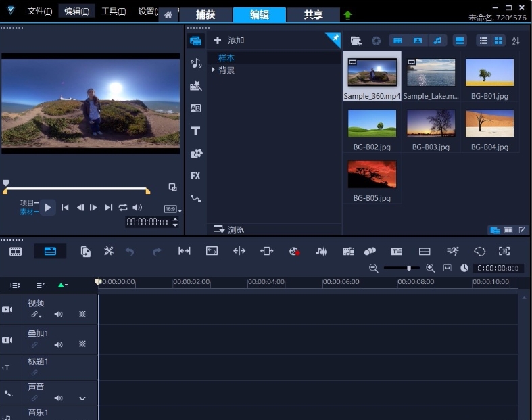This screenshot has width=532, height=420.
Task: Open the Path/motion library panel icon
Action: 195,198
